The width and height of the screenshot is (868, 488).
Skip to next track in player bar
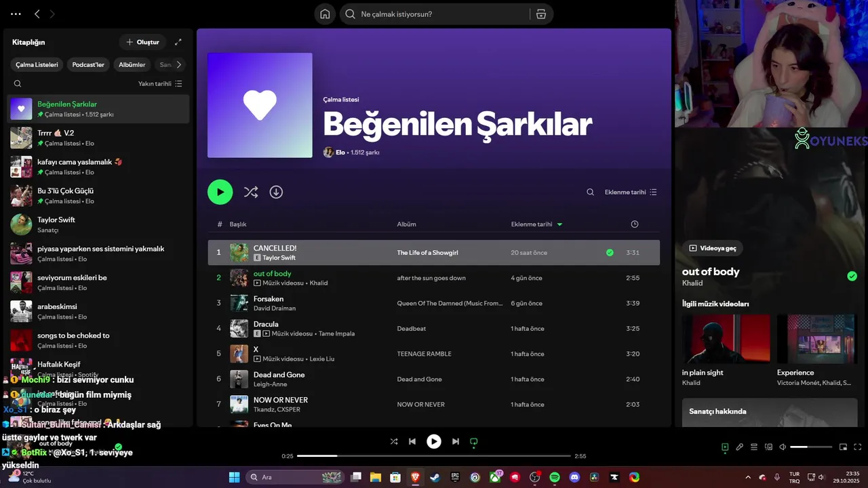(x=456, y=441)
